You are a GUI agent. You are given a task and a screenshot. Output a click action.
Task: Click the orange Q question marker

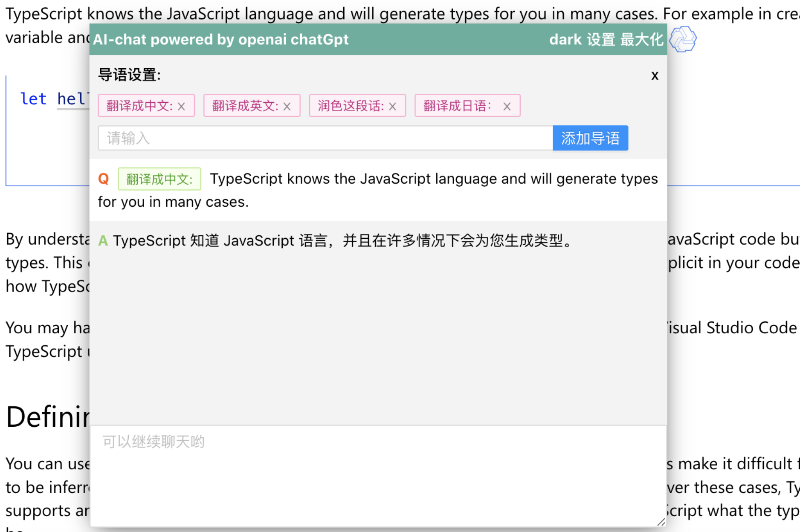click(104, 179)
